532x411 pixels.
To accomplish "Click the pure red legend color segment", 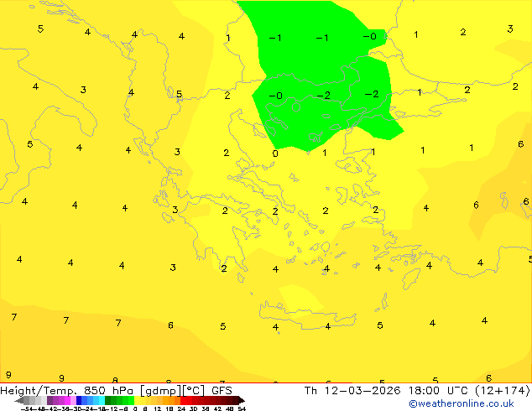I will pyautogui.click(x=183, y=400).
